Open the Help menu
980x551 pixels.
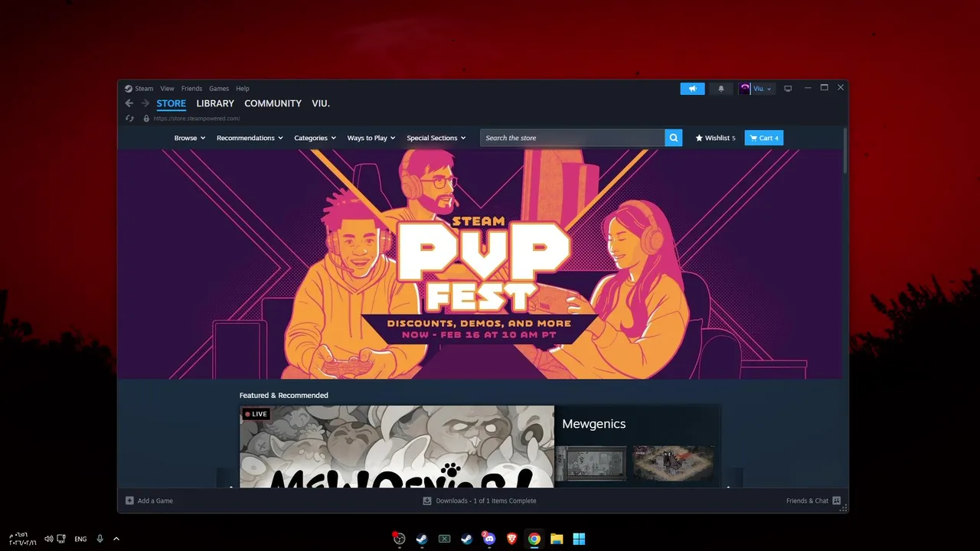tap(243, 89)
